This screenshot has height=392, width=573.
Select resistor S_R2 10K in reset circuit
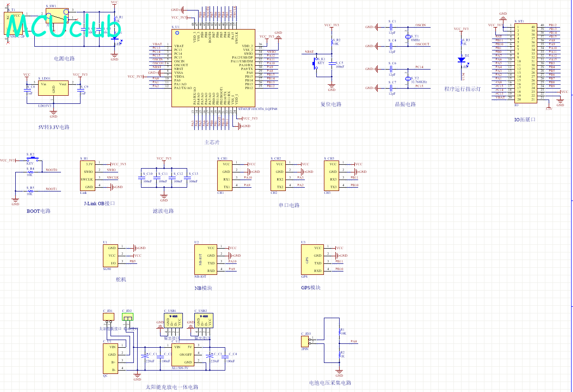pyautogui.click(x=332, y=42)
